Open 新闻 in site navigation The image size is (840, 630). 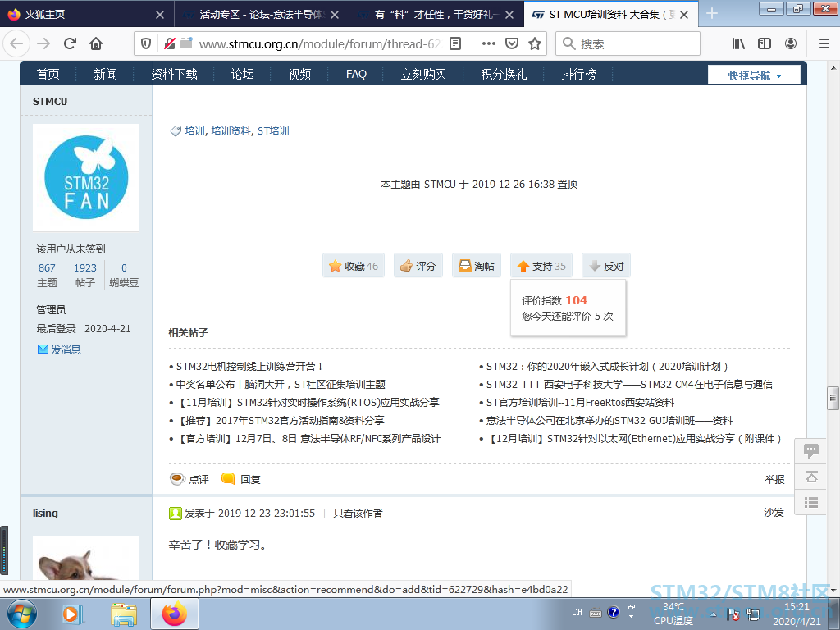tap(105, 74)
